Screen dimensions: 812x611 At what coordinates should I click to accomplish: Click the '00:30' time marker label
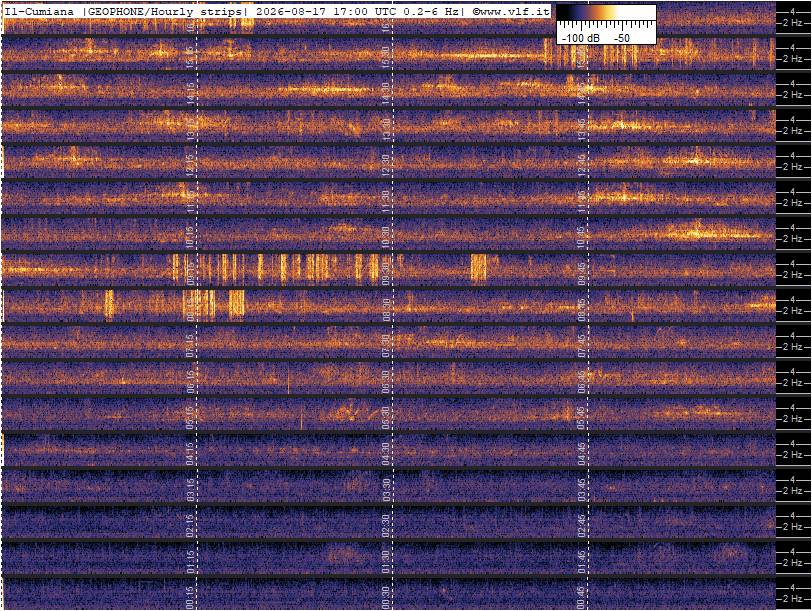tap(386, 597)
